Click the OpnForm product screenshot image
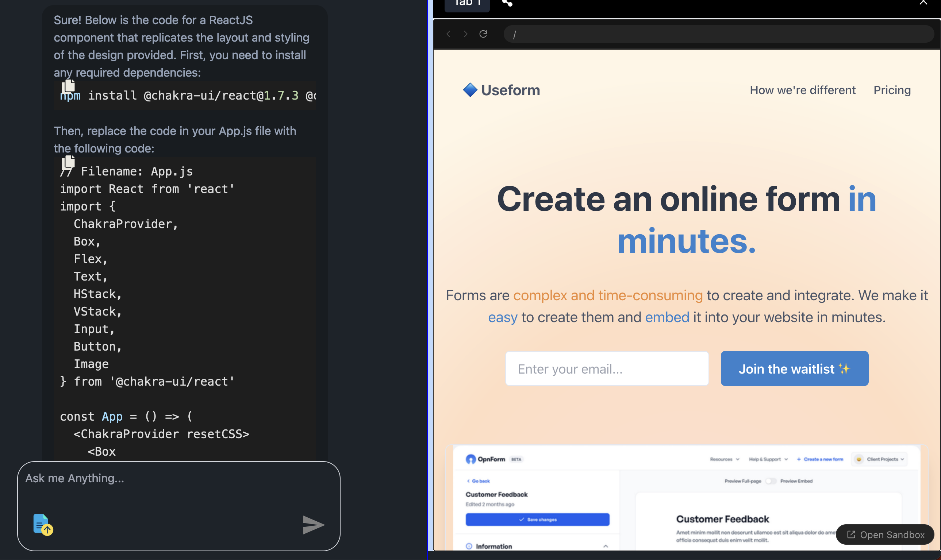 686,497
